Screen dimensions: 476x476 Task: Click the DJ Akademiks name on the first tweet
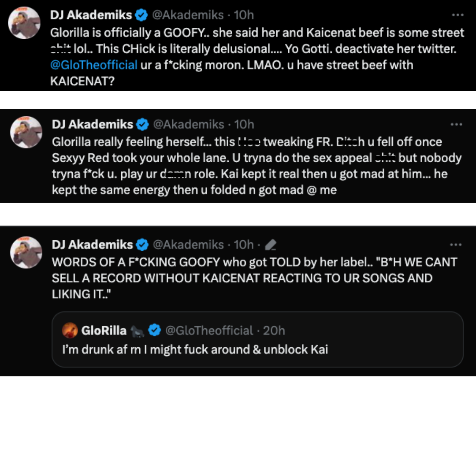coord(91,15)
